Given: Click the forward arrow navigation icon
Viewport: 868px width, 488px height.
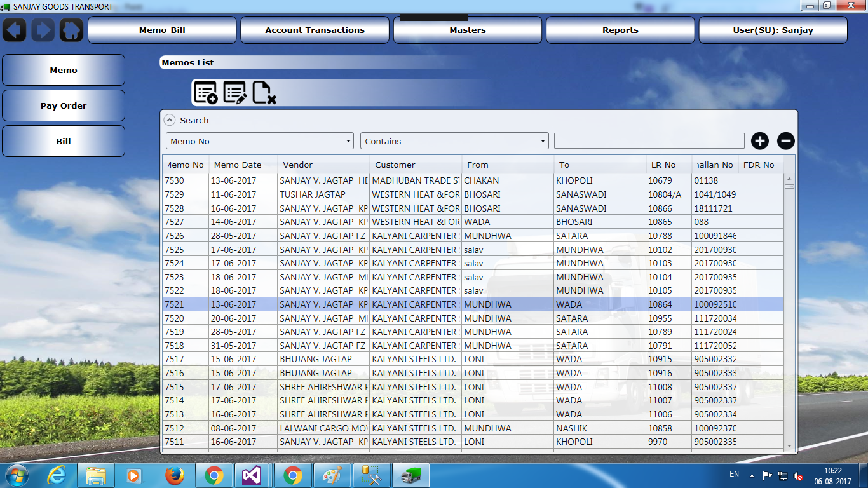Looking at the screenshot, I should pos(43,30).
